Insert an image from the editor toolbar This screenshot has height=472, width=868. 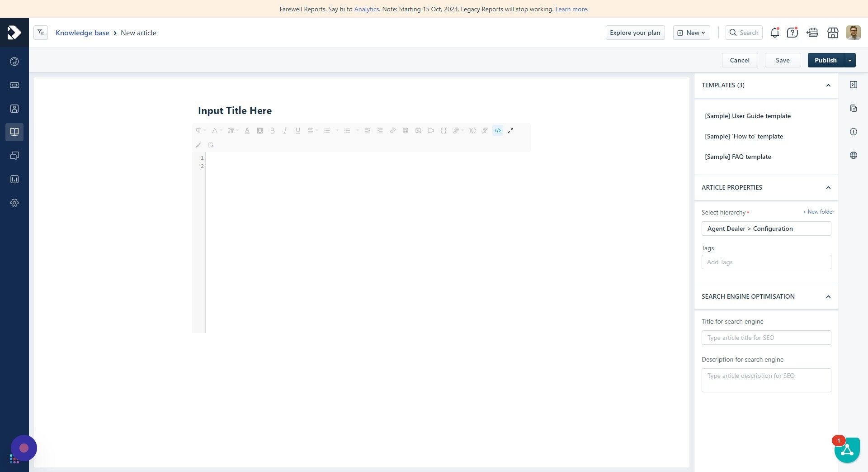click(418, 130)
